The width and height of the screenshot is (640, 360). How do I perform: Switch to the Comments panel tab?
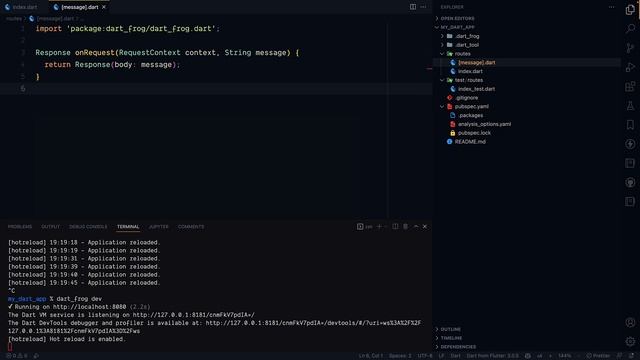point(191,227)
